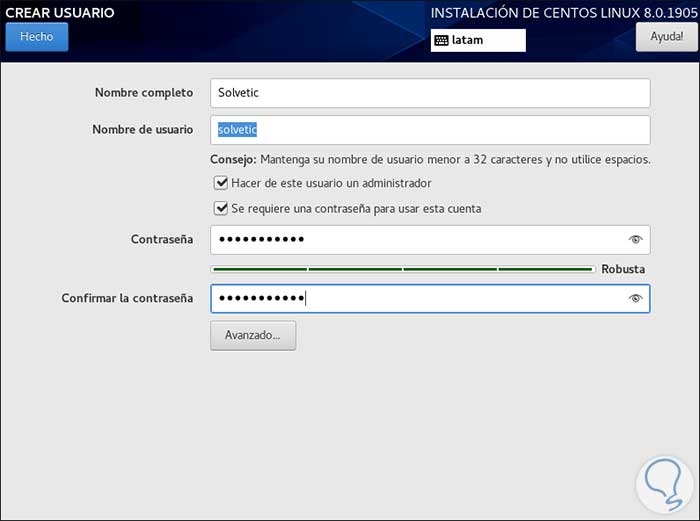Focus the Nombre de usuario field
The image size is (700, 521).
[430, 130]
